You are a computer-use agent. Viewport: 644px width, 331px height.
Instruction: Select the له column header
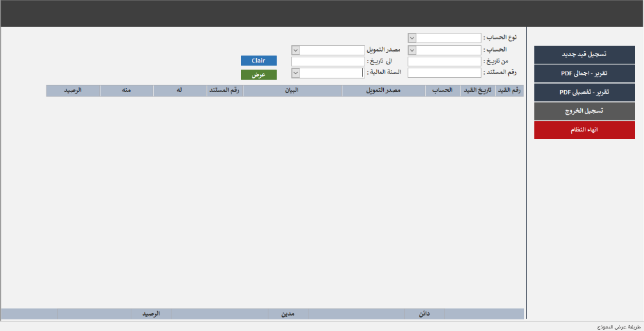click(x=180, y=91)
